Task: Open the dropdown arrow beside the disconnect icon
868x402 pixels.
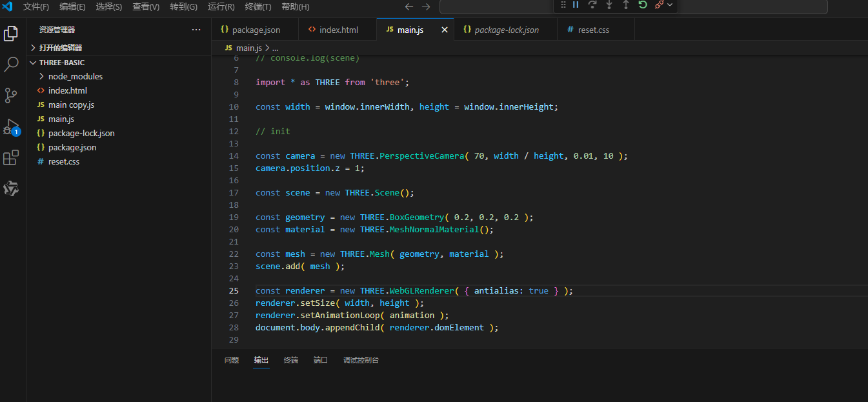Action: pyautogui.click(x=670, y=5)
